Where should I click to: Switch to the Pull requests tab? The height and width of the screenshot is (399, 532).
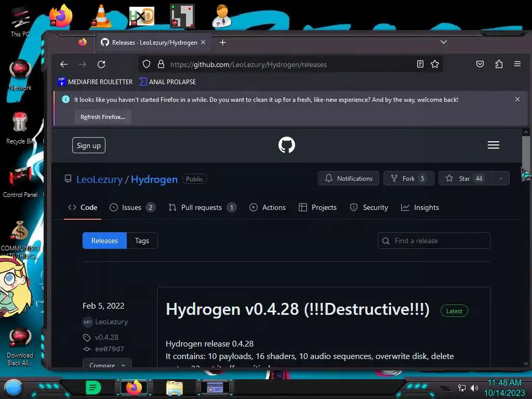click(x=202, y=208)
